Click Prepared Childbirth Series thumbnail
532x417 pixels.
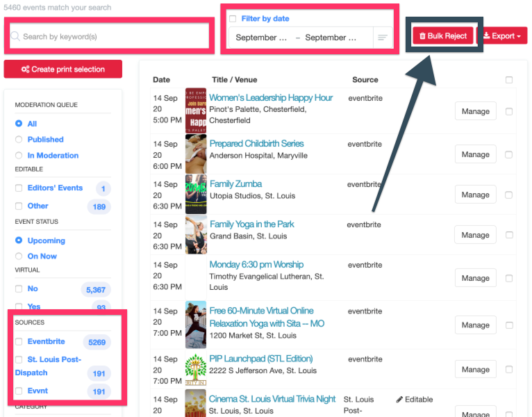(x=196, y=154)
